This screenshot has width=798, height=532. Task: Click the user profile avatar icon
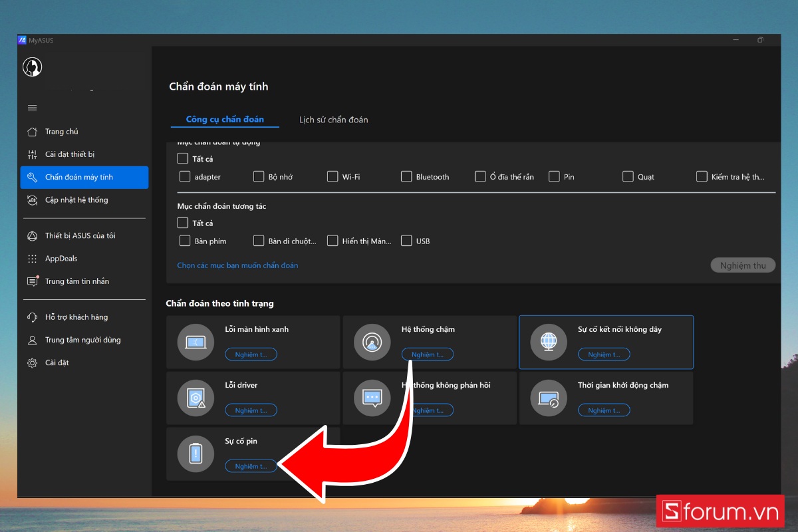point(32,67)
